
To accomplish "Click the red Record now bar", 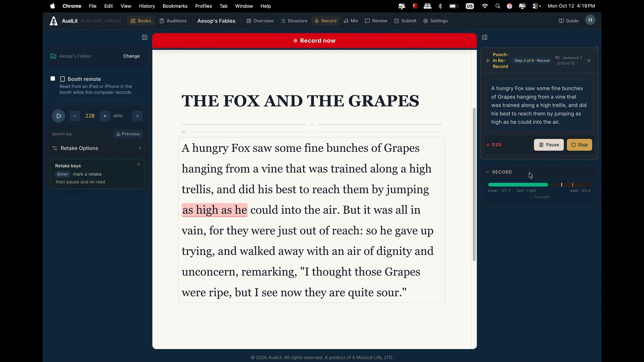I will point(314,41).
